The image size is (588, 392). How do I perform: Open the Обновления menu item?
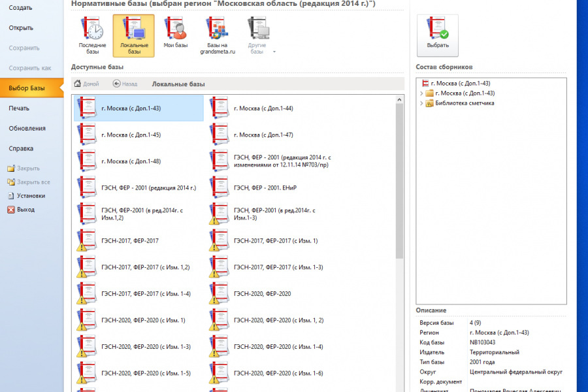(x=27, y=128)
